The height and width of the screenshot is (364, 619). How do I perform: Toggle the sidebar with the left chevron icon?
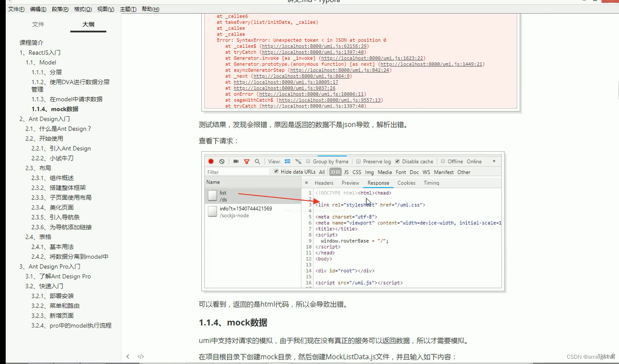(x=128, y=357)
